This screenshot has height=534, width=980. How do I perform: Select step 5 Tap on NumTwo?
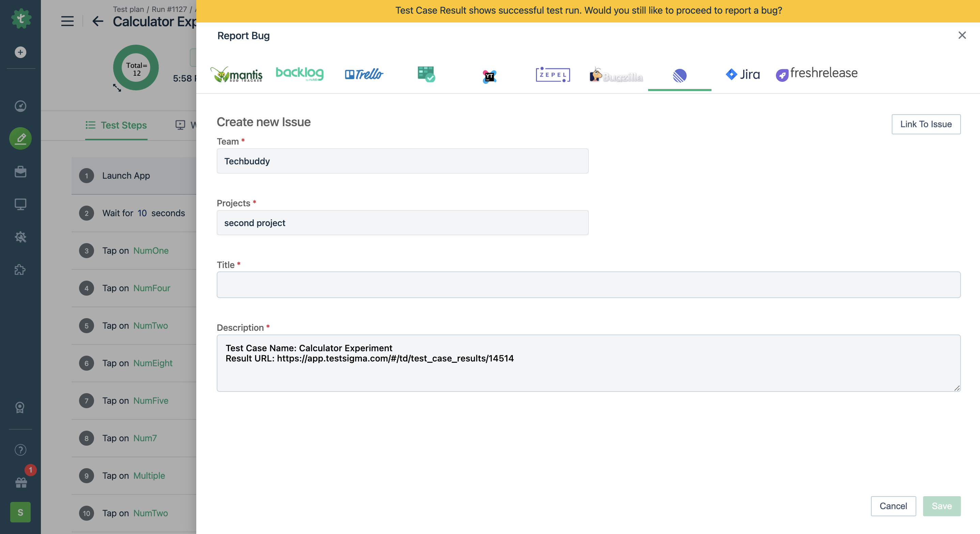pos(134,325)
